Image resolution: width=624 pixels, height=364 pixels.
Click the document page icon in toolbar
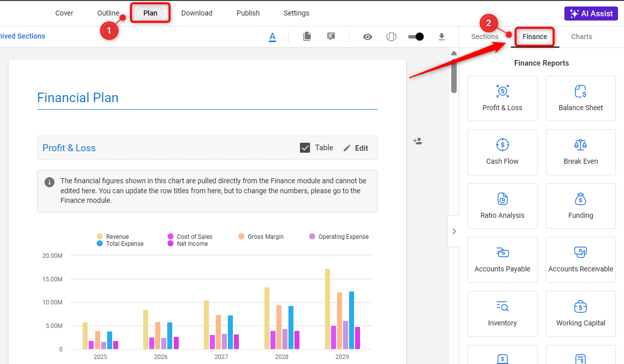coord(307,36)
